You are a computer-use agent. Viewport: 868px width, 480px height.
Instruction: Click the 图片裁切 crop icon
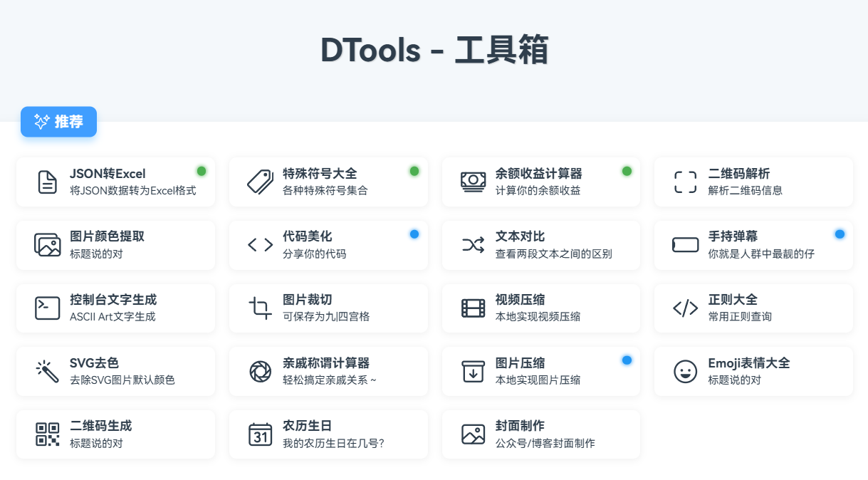260,308
